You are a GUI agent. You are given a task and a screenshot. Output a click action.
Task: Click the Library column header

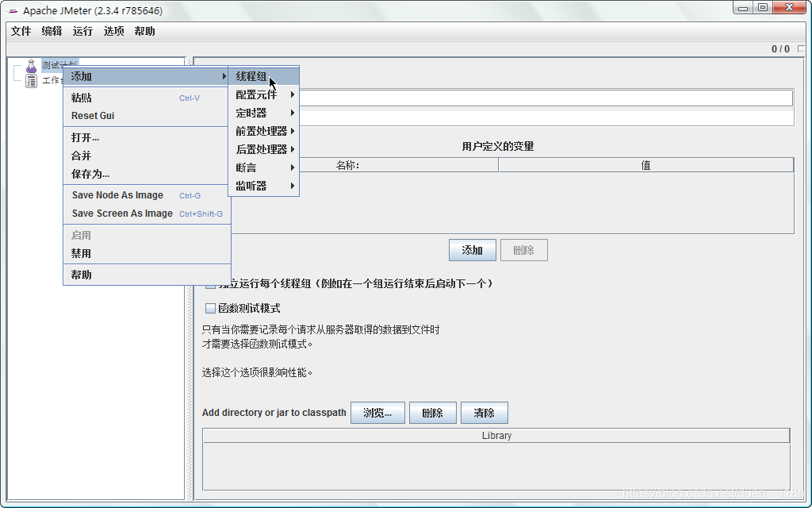496,436
